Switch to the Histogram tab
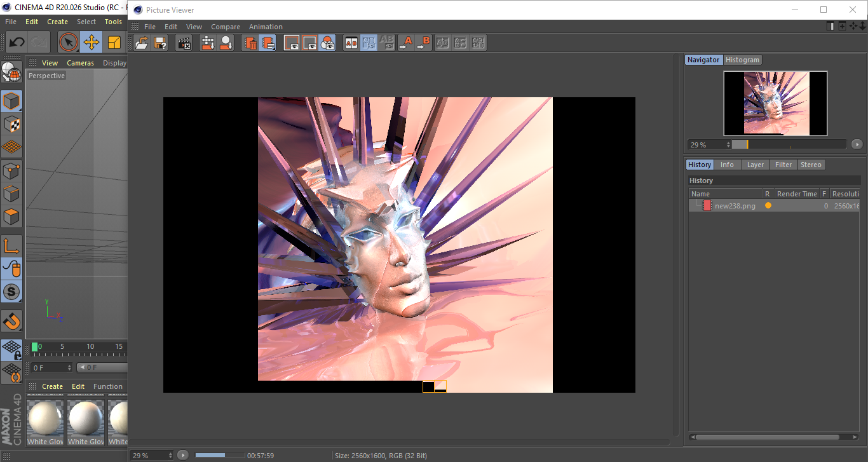Image resolution: width=868 pixels, height=462 pixels. (742, 60)
